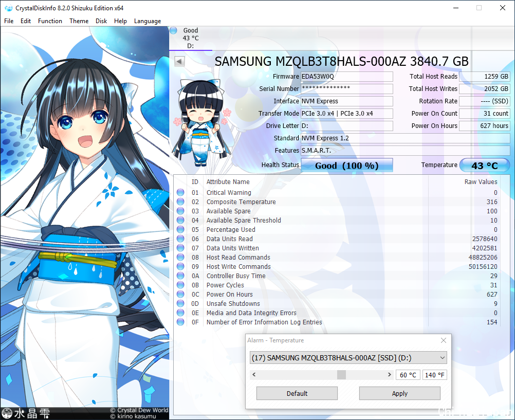
Task: Click the Transfer Mode PCIe 3.0 x4 field
Action: [x=347, y=114]
